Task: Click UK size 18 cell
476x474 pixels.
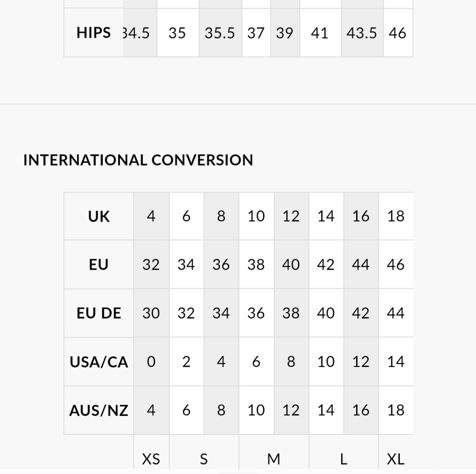Action: point(396,216)
